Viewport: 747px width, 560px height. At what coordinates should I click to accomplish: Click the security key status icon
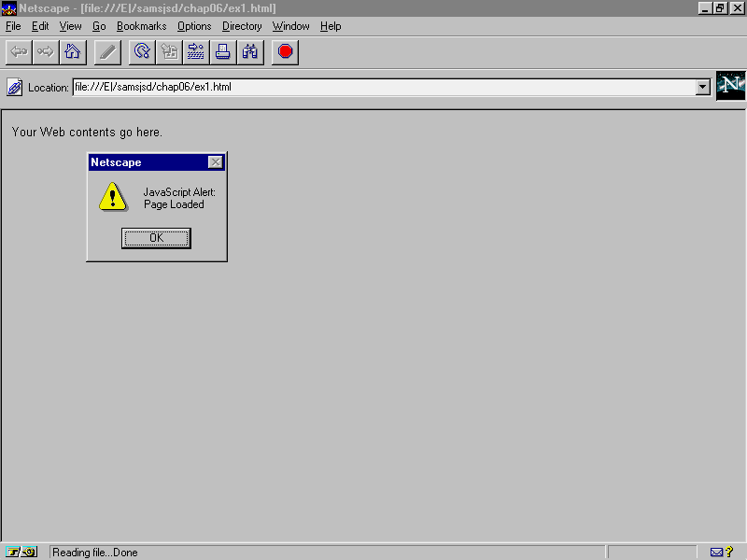click(x=22, y=553)
